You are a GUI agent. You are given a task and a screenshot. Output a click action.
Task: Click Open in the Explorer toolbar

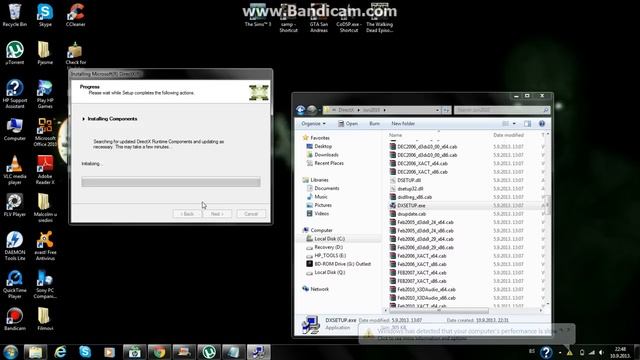pos(348,124)
